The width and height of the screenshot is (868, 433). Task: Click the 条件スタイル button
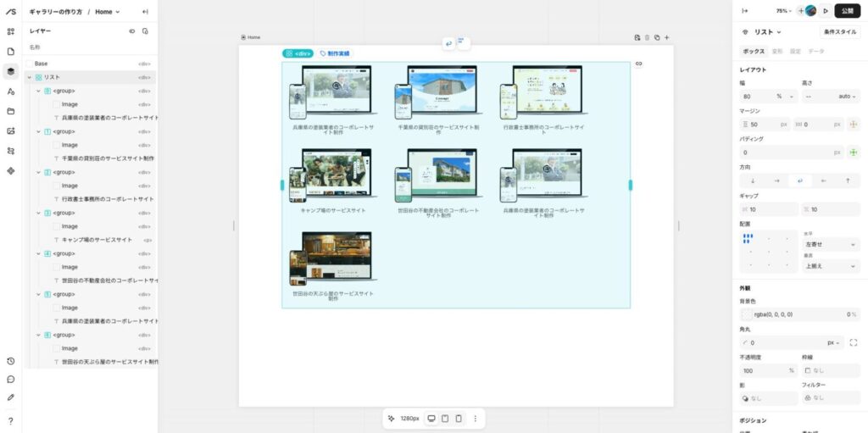pyautogui.click(x=840, y=32)
